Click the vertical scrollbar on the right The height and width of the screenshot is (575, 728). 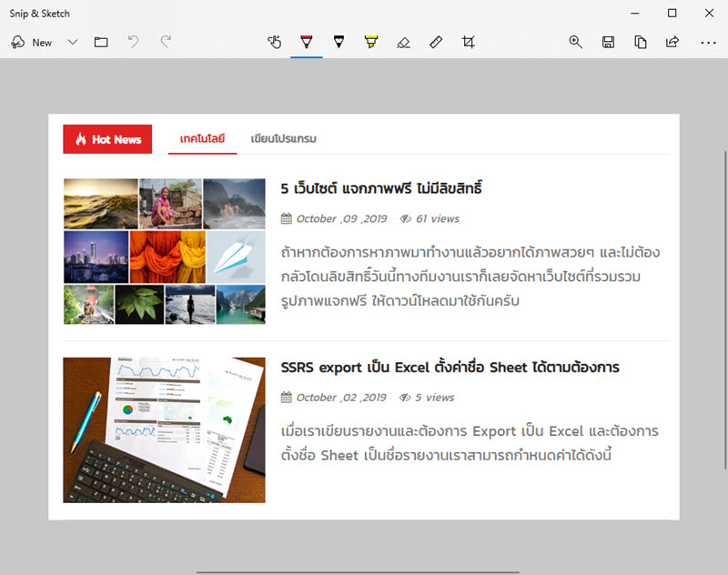pyautogui.click(x=725, y=309)
